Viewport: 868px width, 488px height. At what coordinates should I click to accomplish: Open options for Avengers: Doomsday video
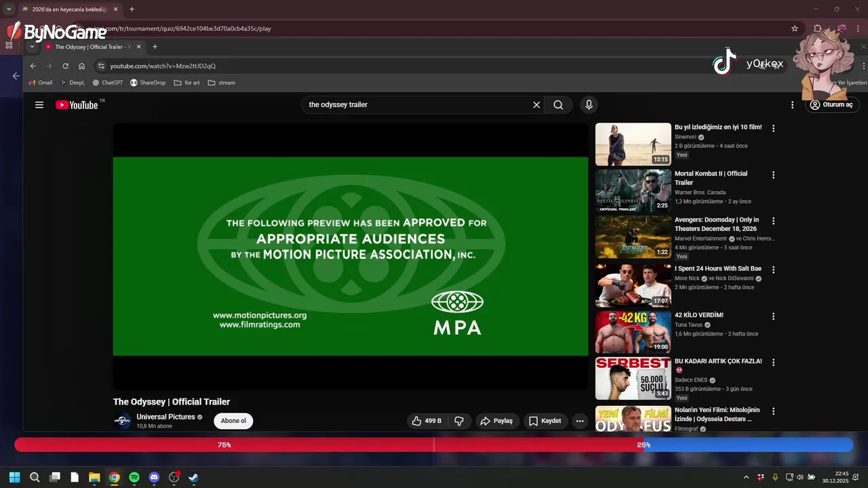tap(773, 221)
